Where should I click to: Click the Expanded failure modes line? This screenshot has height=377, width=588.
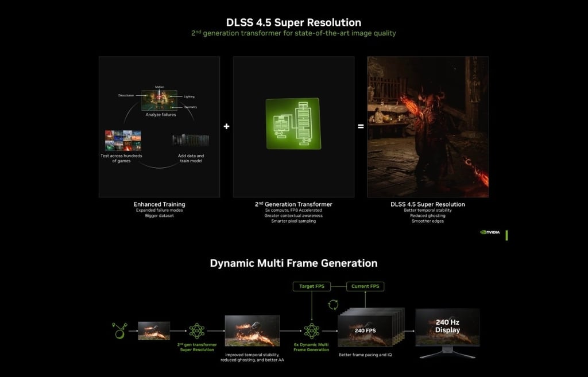coord(160,210)
